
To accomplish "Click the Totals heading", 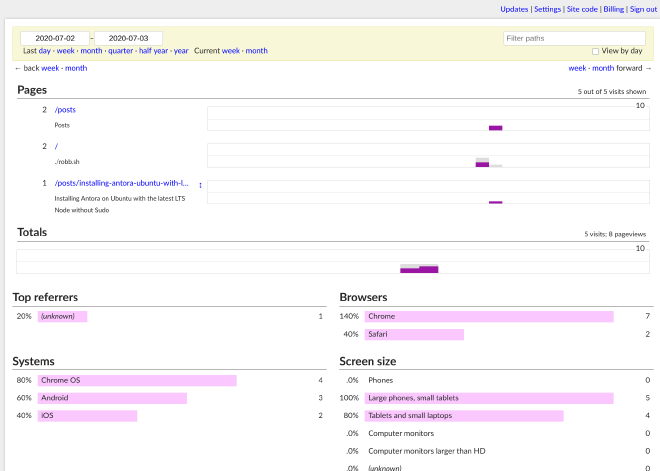I will (32, 232).
